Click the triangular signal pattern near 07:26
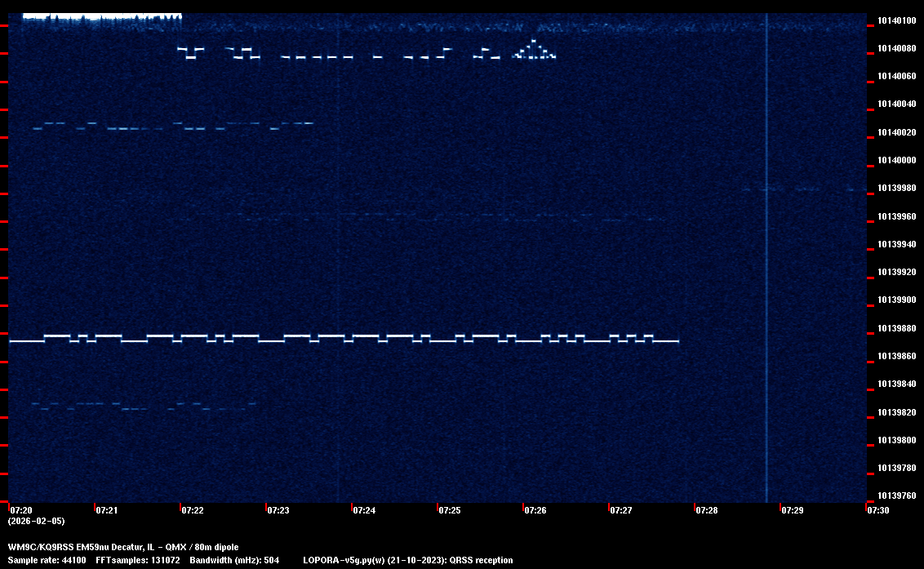This screenshot has width=924, height=569. (x=535, y=51)
